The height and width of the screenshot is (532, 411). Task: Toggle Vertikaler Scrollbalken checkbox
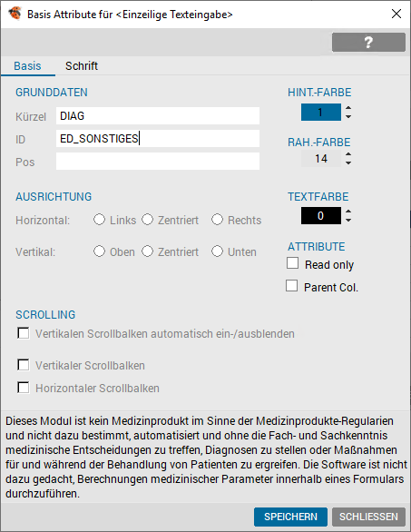[23, 365]
